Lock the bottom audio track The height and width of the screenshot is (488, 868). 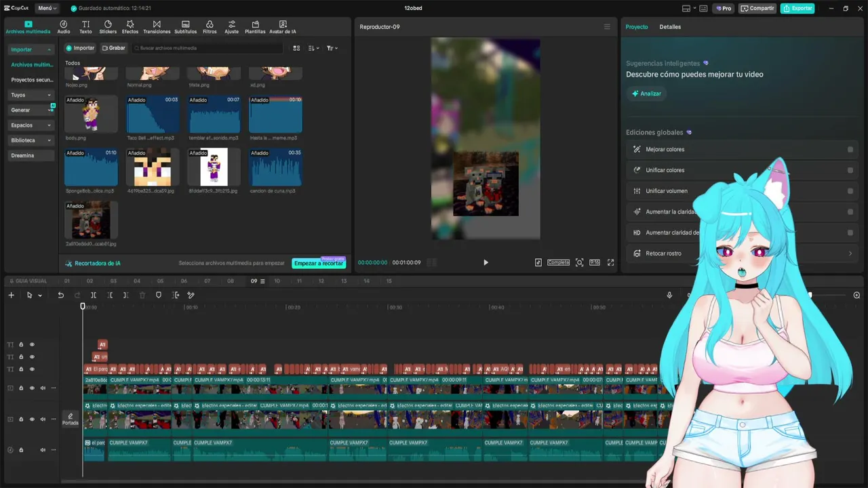coord(21,449)
